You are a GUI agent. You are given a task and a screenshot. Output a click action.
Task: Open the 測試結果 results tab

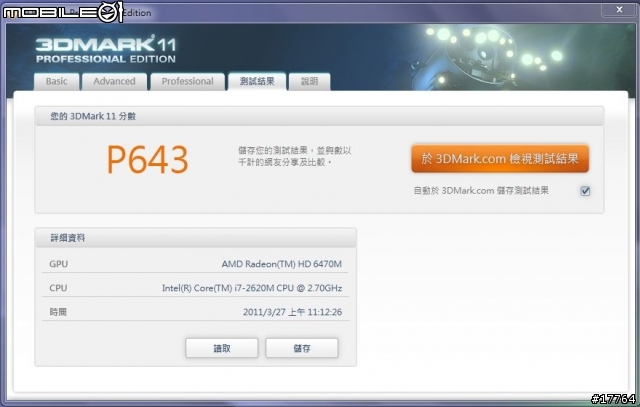pyautogui.click(x=257, y=82)
